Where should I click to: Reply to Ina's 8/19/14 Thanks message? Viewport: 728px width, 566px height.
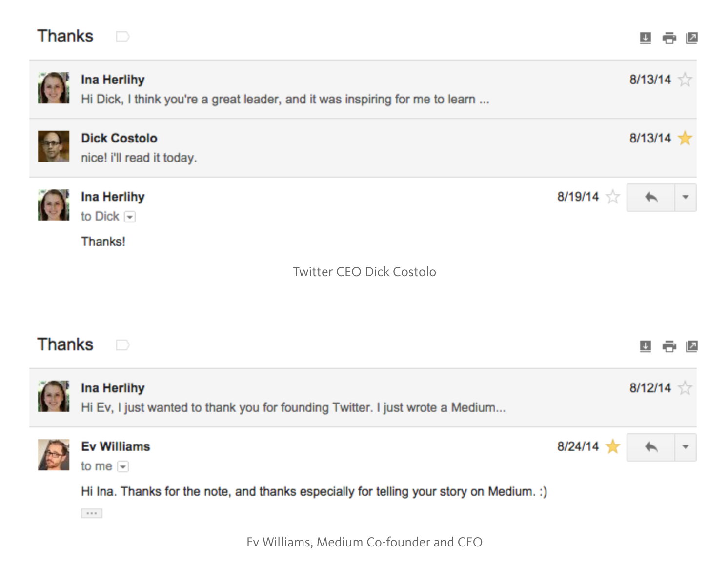pyautogui.click(x=651, y=198)
